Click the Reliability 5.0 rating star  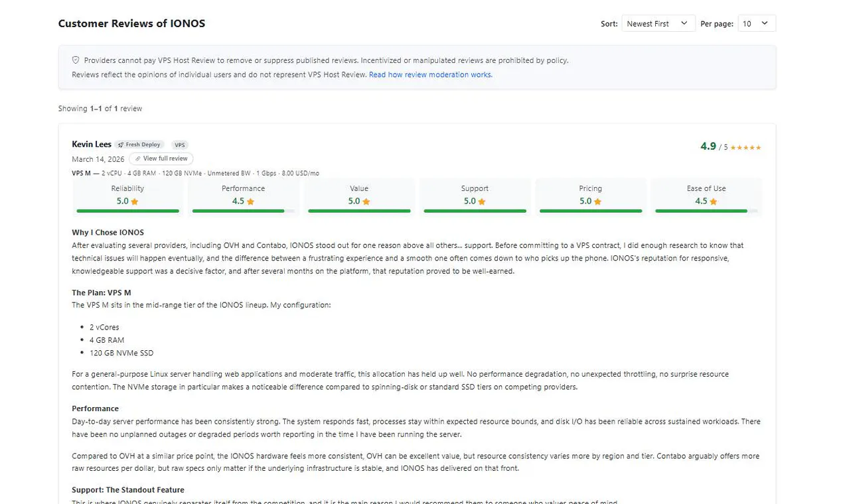135,202
